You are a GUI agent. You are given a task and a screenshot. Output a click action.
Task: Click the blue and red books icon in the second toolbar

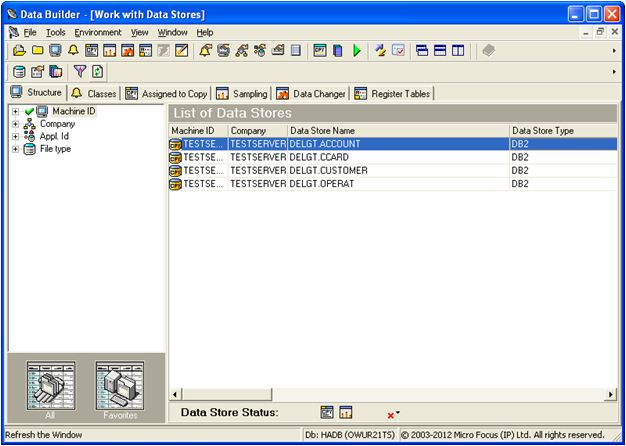55,72
